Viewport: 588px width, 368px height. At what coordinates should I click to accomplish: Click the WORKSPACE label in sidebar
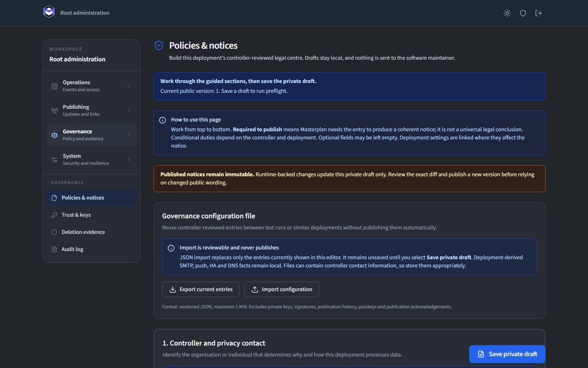click(66, 49)
